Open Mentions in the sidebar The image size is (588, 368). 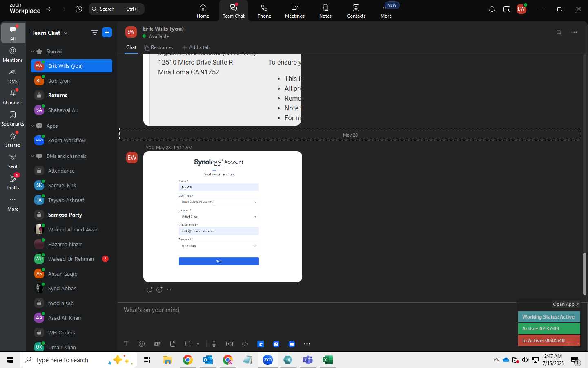pyautogui.click(x=13, y=54)
